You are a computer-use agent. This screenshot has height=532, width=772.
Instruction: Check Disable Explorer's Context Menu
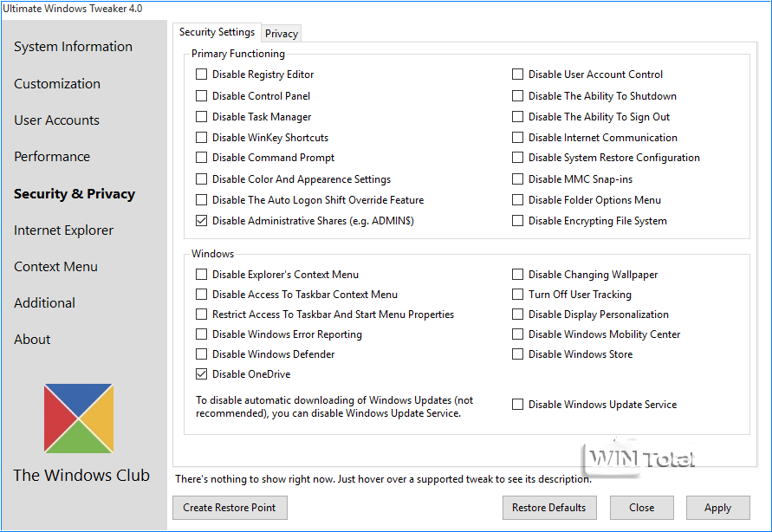[201, 274]
